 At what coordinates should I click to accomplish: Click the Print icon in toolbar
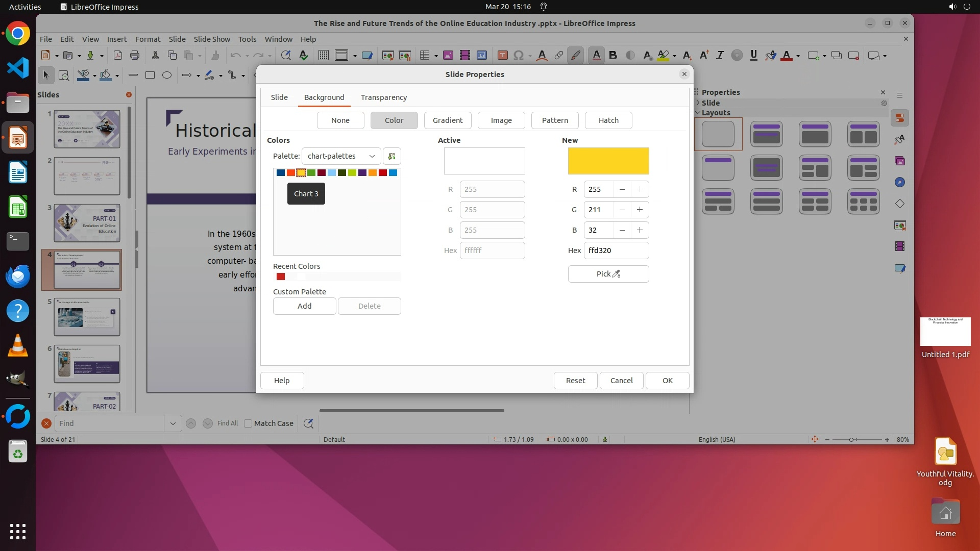coord(135,56)
